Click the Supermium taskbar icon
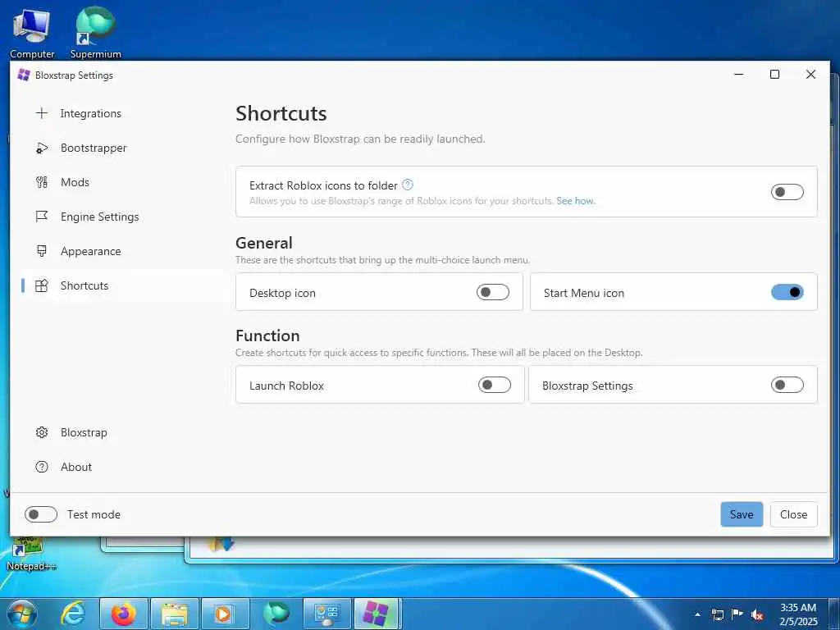Screen dimensions: 840x630 coord(276,614)
